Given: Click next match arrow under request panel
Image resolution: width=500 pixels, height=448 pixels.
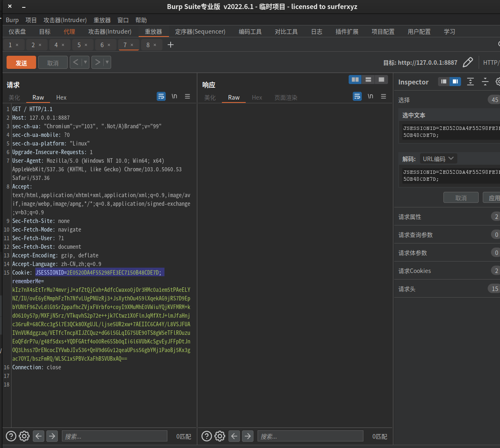Looking at the screenshot, I should (x=52, y=436).
